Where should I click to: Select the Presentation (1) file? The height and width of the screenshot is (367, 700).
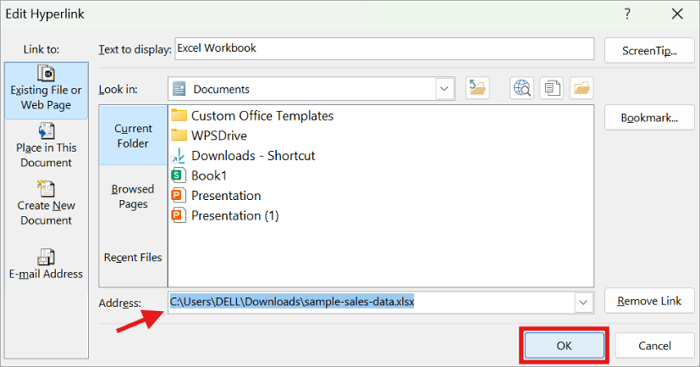click(x=225, y=216)
